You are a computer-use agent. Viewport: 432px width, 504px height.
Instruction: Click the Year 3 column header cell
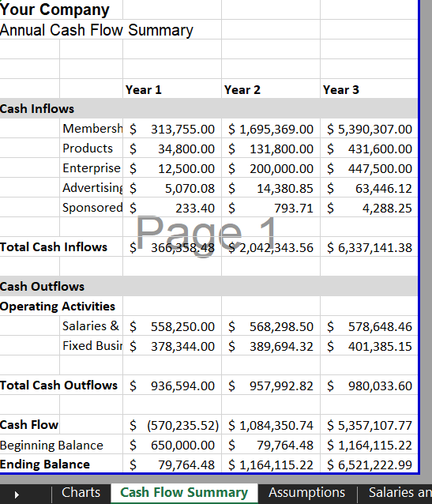369,88
